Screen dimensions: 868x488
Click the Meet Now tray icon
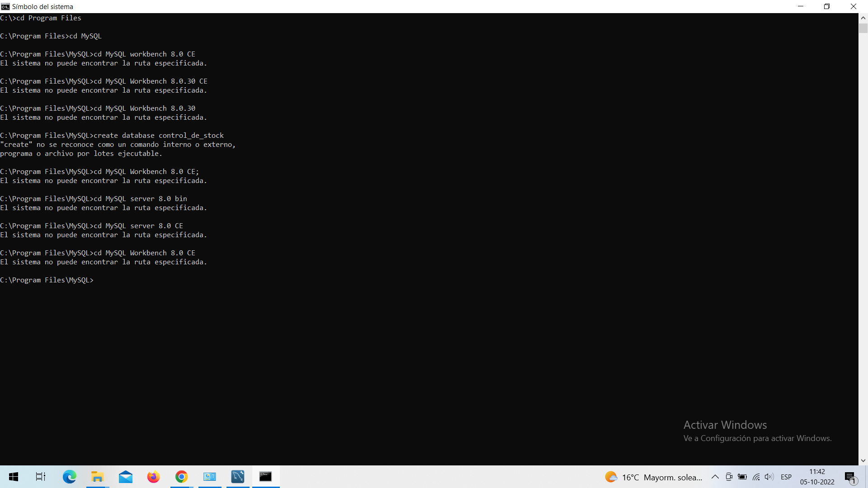click(729, 477)
